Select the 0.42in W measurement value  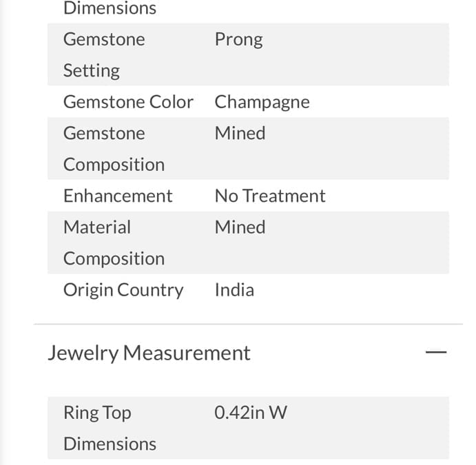(251, 413)
